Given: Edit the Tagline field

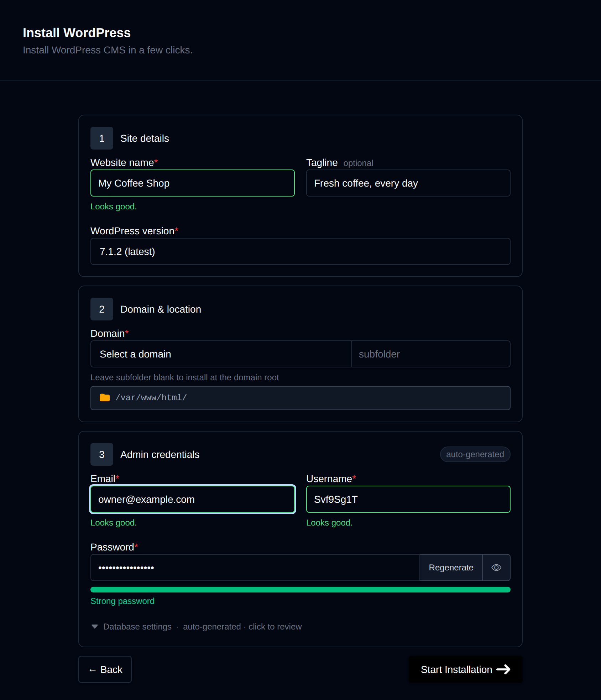Looking at the screenshot, I should [x=408, y=183].
